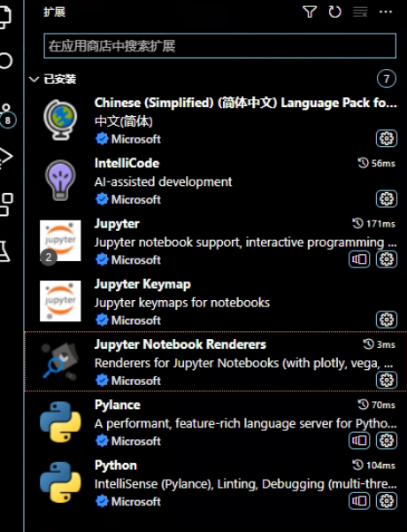Open manage gear for Chinese Language Pack
407x532 pixels.
pyautogui.click(x=387, y=138)
